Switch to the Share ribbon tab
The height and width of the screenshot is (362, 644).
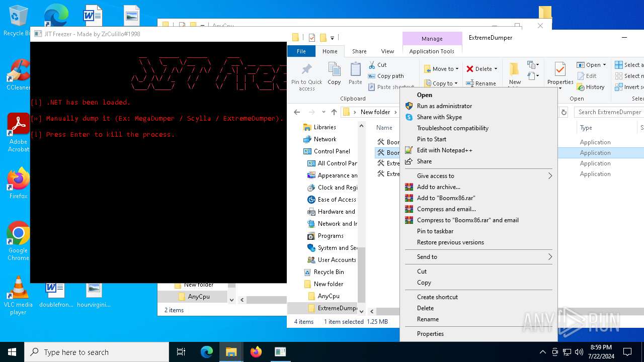[359, 51]
